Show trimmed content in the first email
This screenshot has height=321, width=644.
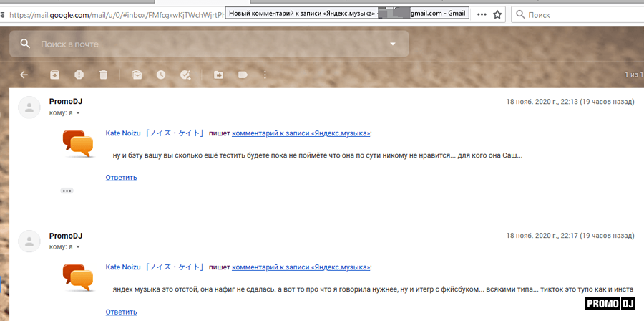pos(67,191)
